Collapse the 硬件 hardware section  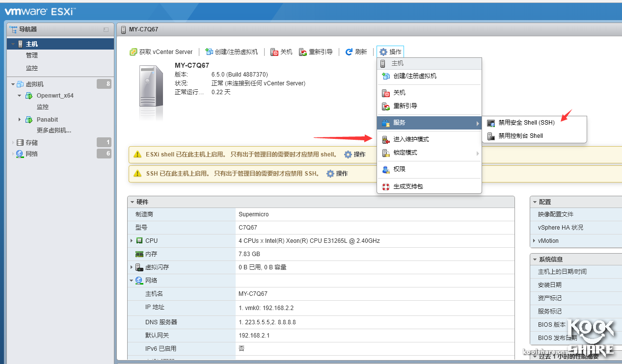(x=132, y=202)
